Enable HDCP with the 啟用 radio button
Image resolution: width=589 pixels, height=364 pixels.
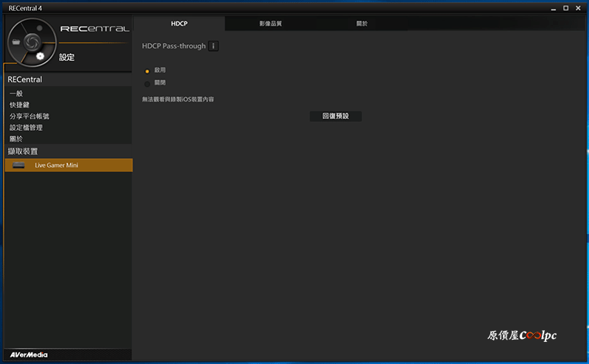point(147,71)
